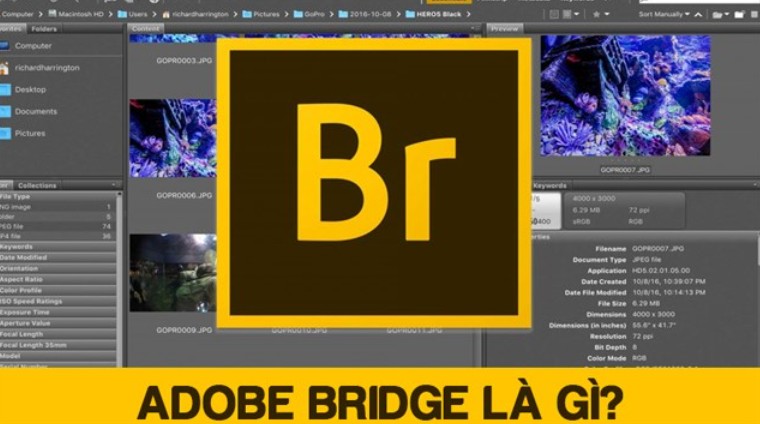Navigate to richardharrington in the path bar
This screenshot has width=760, height=424.
[200, 14]
